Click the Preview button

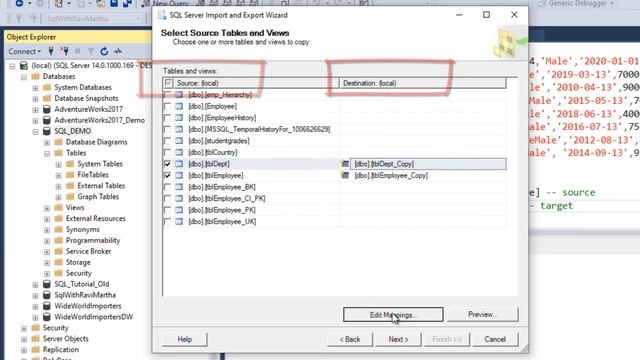click(x=482, y=314)
